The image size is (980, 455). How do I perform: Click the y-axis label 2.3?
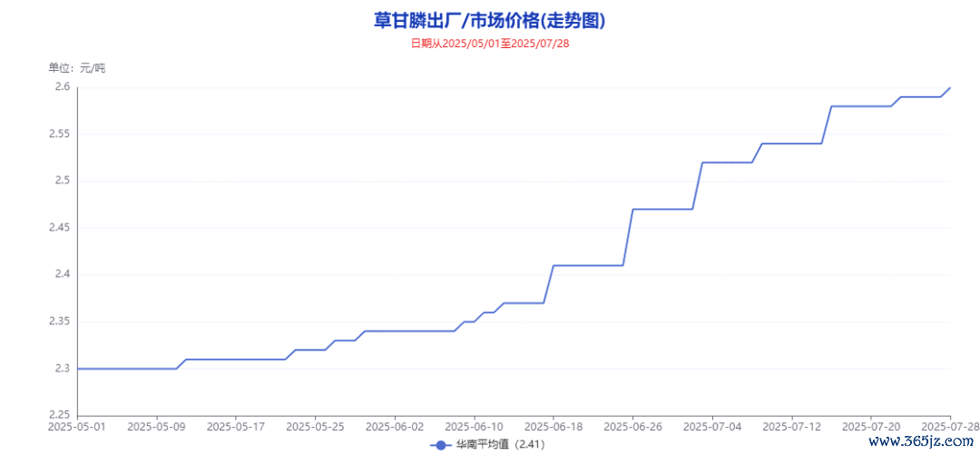[x=62, y=369]
